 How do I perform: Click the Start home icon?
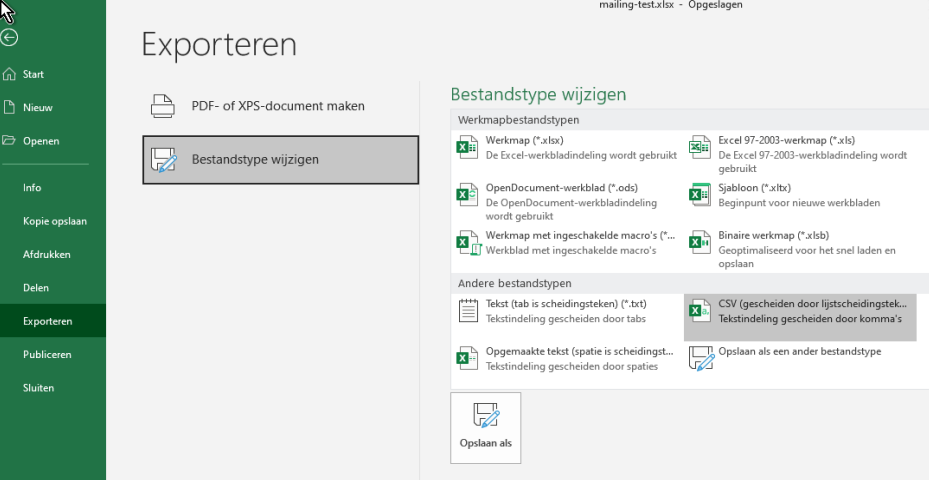(9, 74)
